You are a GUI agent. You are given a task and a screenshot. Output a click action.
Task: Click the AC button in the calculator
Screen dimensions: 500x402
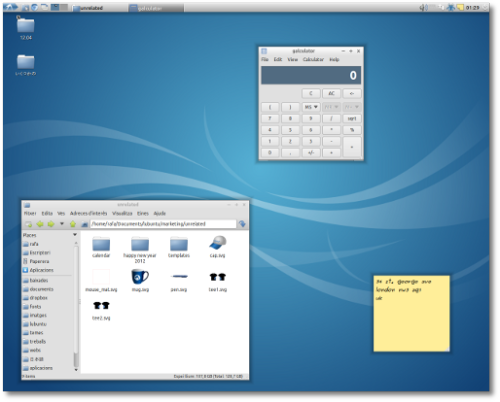[331, 93]
